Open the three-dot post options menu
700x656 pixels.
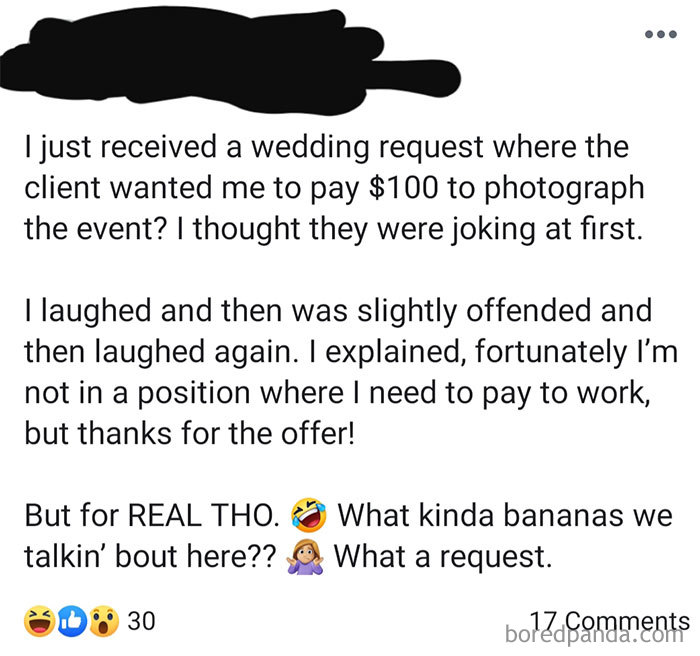[661, 33]
